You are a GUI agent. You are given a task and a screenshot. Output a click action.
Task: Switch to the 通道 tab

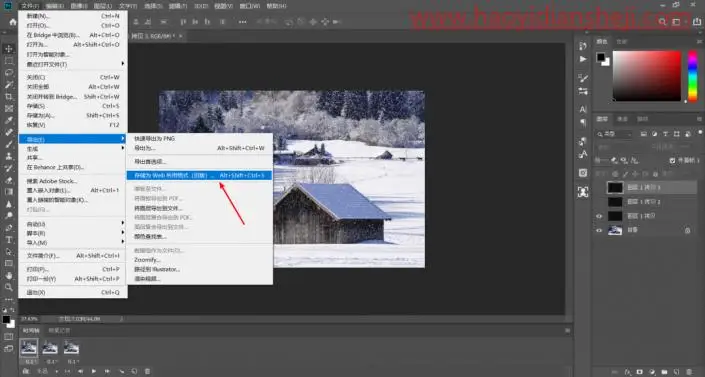622,119
